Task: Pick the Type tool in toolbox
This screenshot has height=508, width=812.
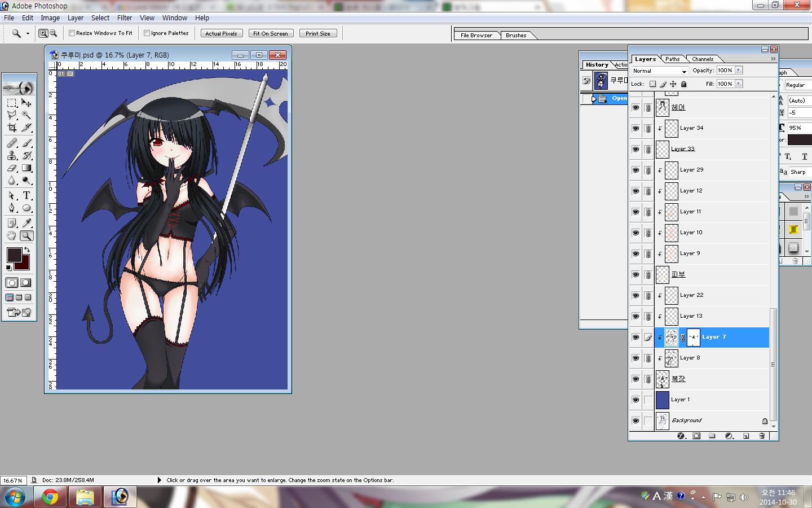Action: (x=26, y=195)
